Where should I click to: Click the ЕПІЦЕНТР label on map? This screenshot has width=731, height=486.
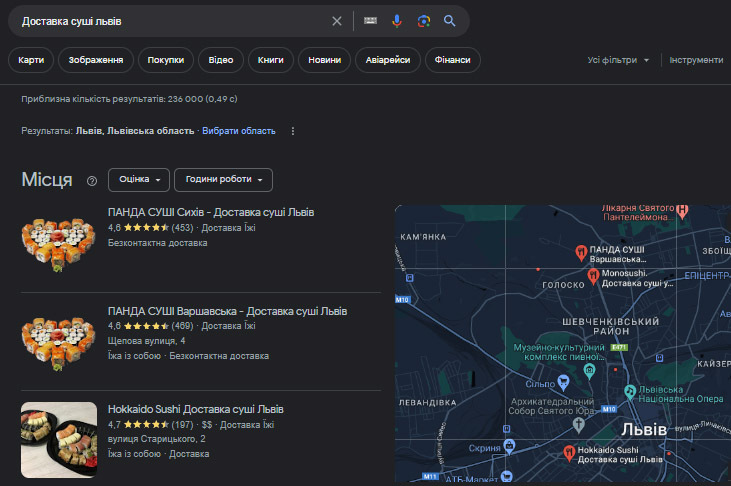[706, 276]
